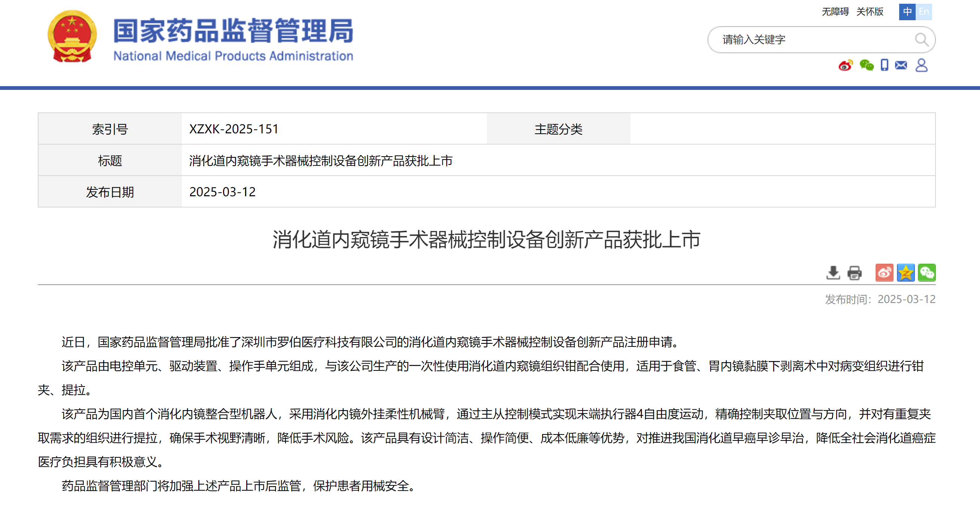Share article to WeChat green icon
This screenshot has width=980, height=512.
927,273
